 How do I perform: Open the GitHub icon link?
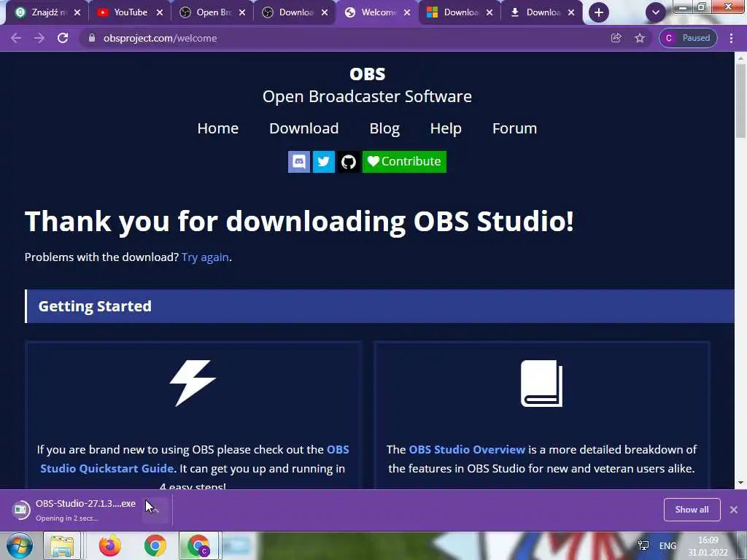click(348, 161)
